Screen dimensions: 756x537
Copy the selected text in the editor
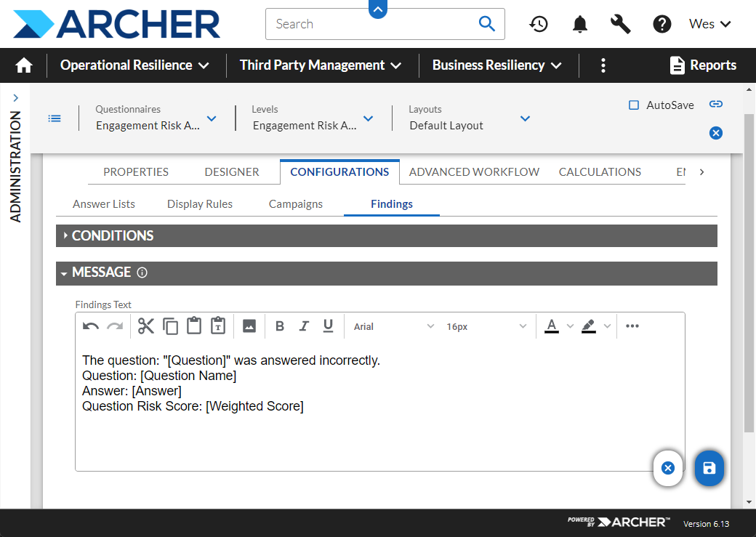tap(170, 326)
